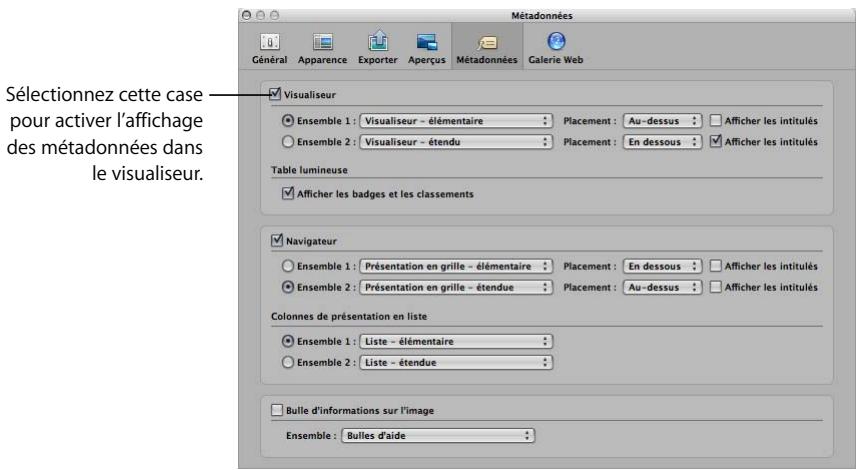Enable Afficher les intitulés for Visualiseur - élémentaire
This screenshot has height=470, width=859.
[715, 121]
